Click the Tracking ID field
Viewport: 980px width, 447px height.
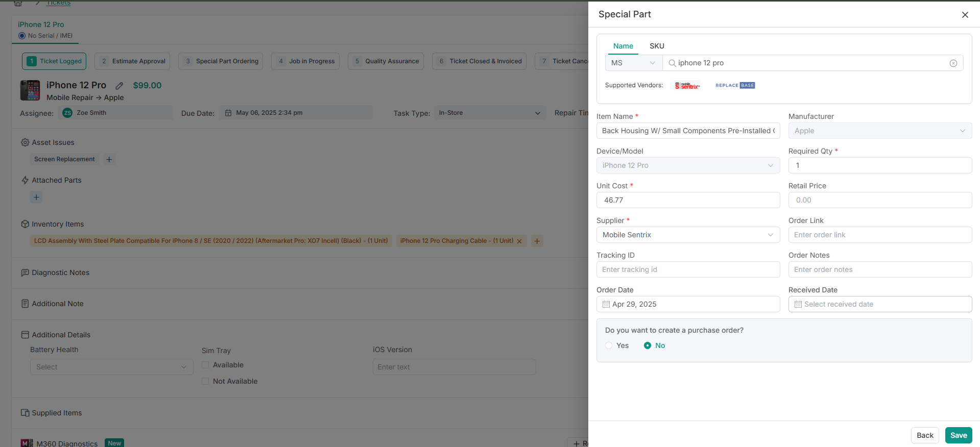point(688,269)
